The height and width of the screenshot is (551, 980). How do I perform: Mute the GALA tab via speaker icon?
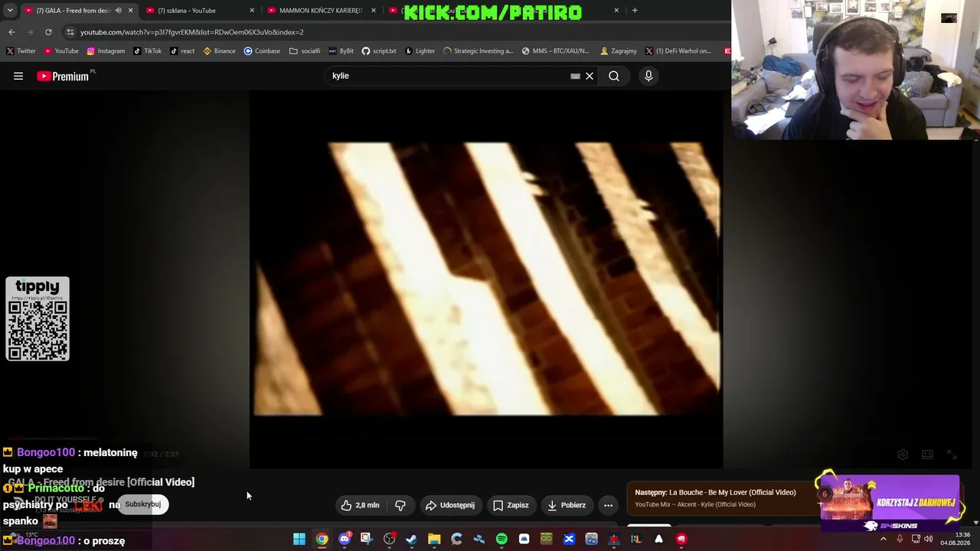pyautogui.click(x=118, y=11)
